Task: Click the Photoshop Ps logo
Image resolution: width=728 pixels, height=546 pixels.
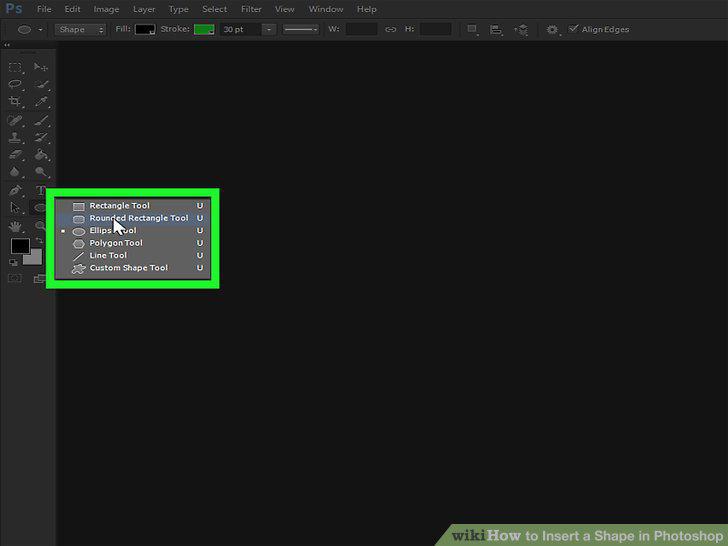Action: click(x=13, y=8)
